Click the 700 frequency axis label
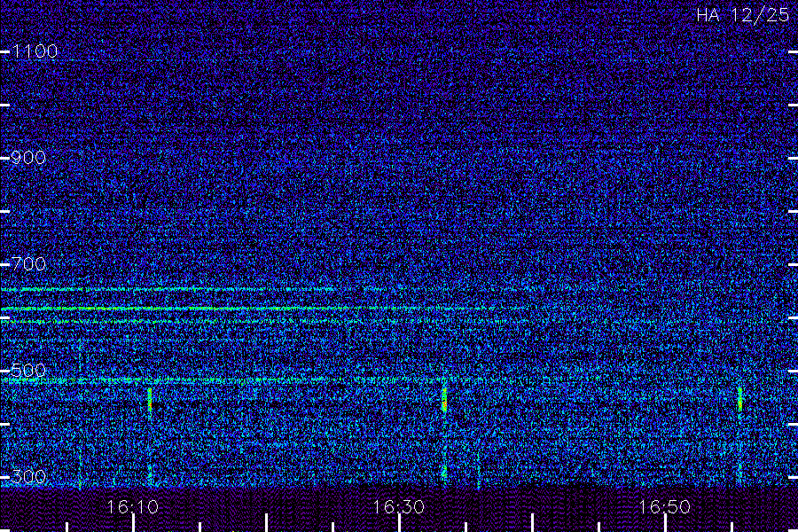 (28, 264)
